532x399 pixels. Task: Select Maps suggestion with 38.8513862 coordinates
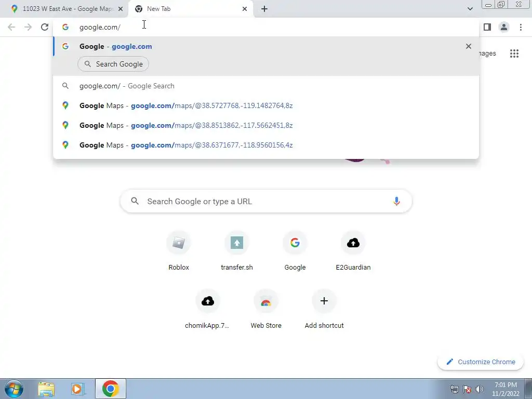[266, 125]
